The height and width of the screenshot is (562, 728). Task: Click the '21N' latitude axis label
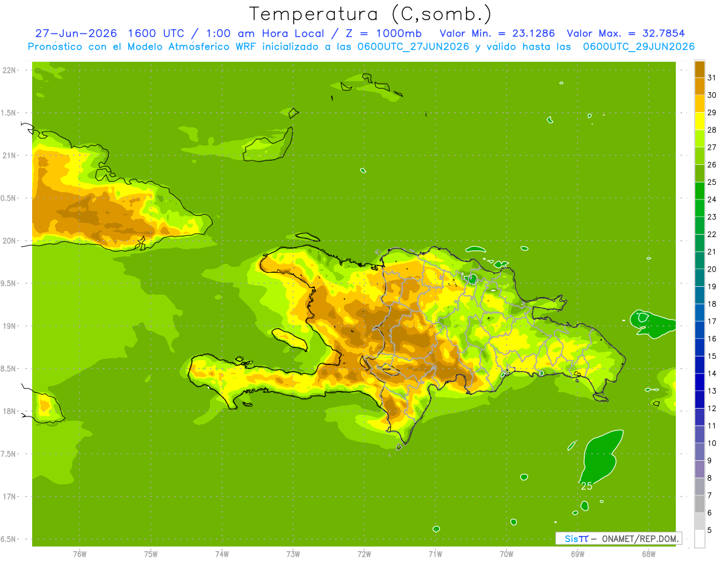coord(10,155)
